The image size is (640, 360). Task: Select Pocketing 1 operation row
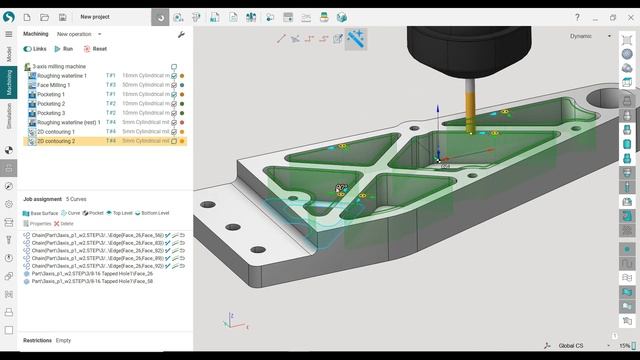(105, 95)
